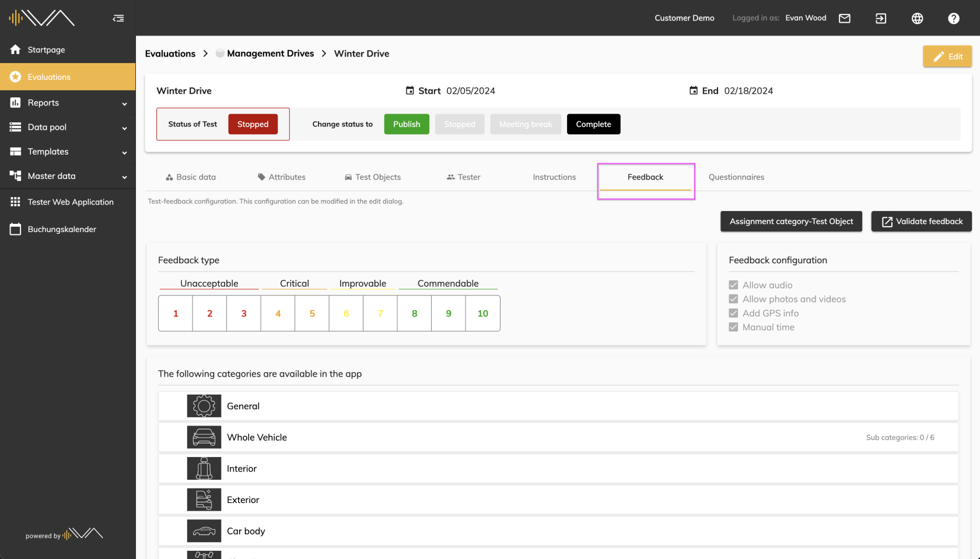Click the Startpage home icon

coord(16,50)
